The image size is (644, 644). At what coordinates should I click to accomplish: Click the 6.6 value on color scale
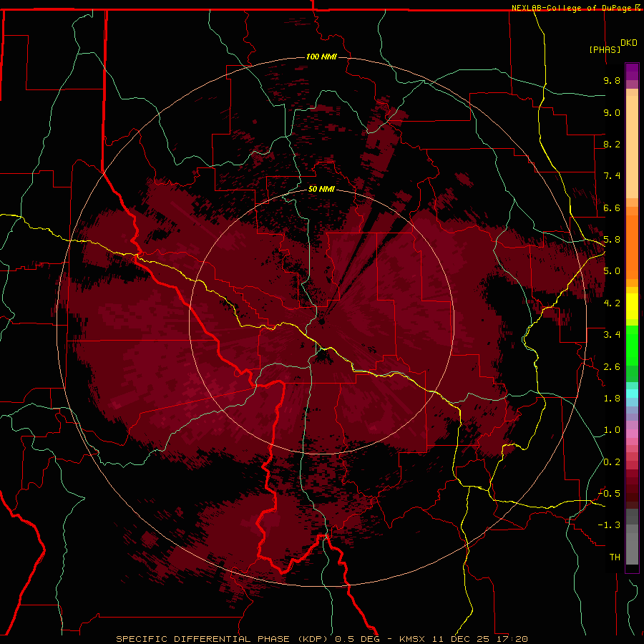pos(612,208)
